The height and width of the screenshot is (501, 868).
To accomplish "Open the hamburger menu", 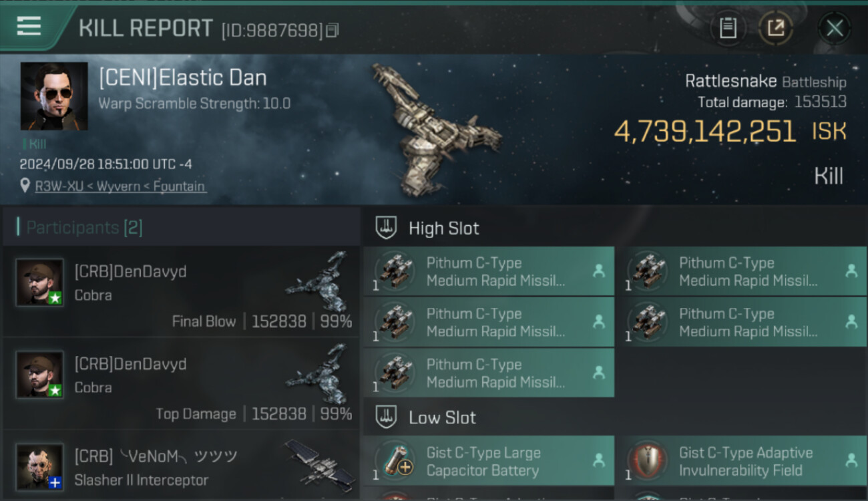I will 29,27.
